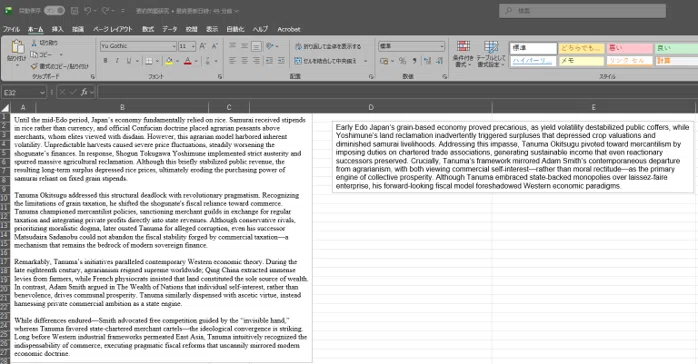Viewport: 698px width, 364px height.
Task: Click the Orientation text angle icon
Action: coord(269,46)
